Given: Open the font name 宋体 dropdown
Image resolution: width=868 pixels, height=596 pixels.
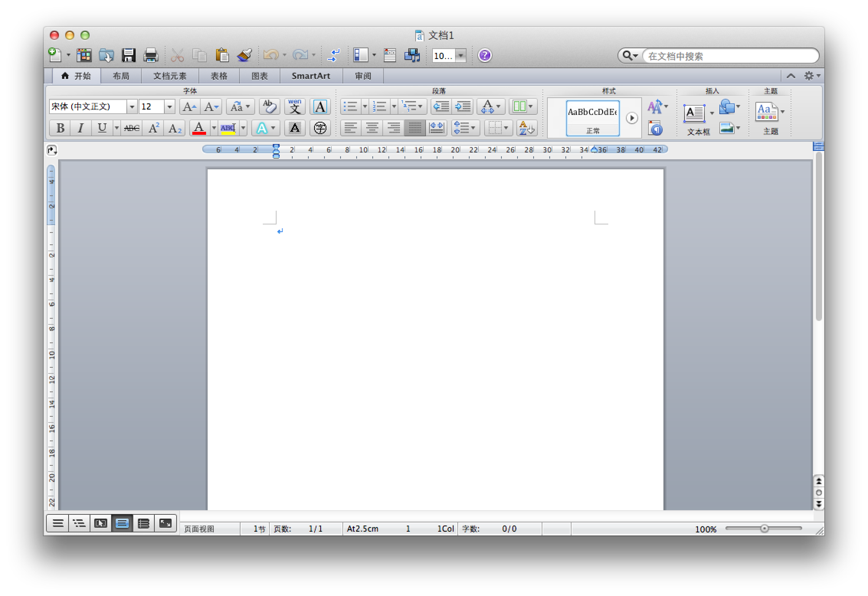Looking at the screenshot, I should (x=132, y=106).
